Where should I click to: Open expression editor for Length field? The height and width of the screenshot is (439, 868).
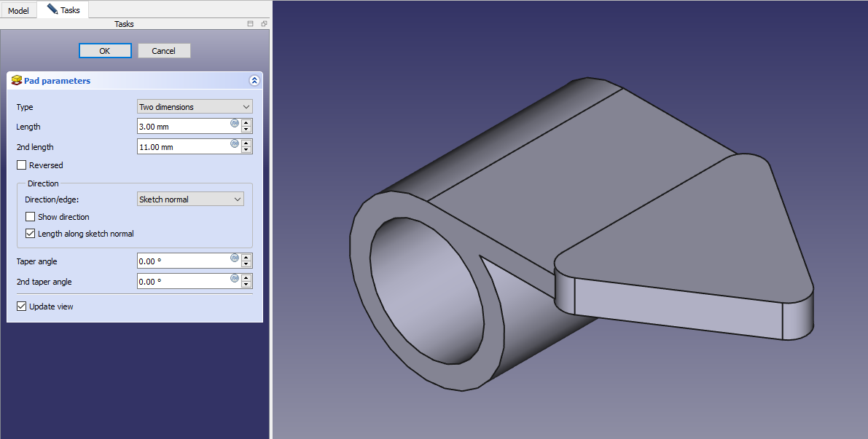coord(235,123)
